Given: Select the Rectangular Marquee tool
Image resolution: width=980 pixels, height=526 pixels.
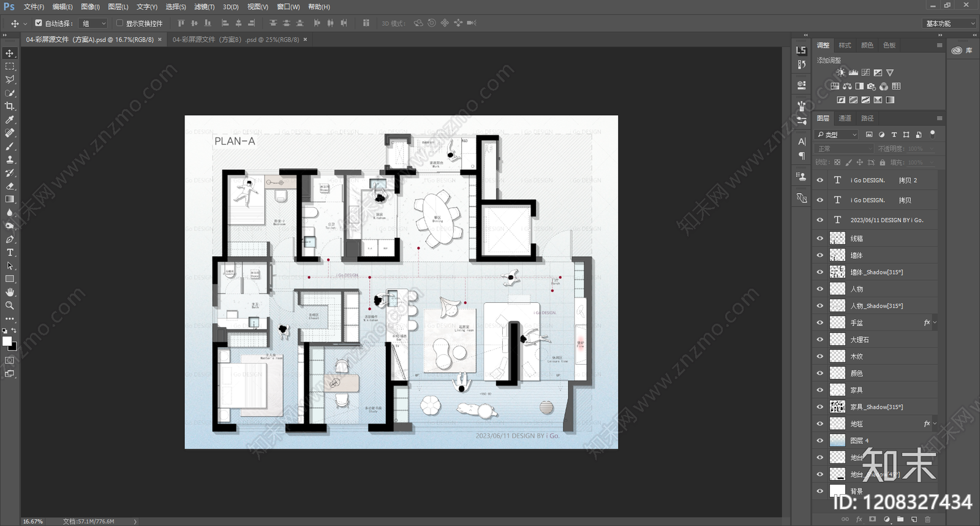Looking at the screenshot, I should [10, 66].
